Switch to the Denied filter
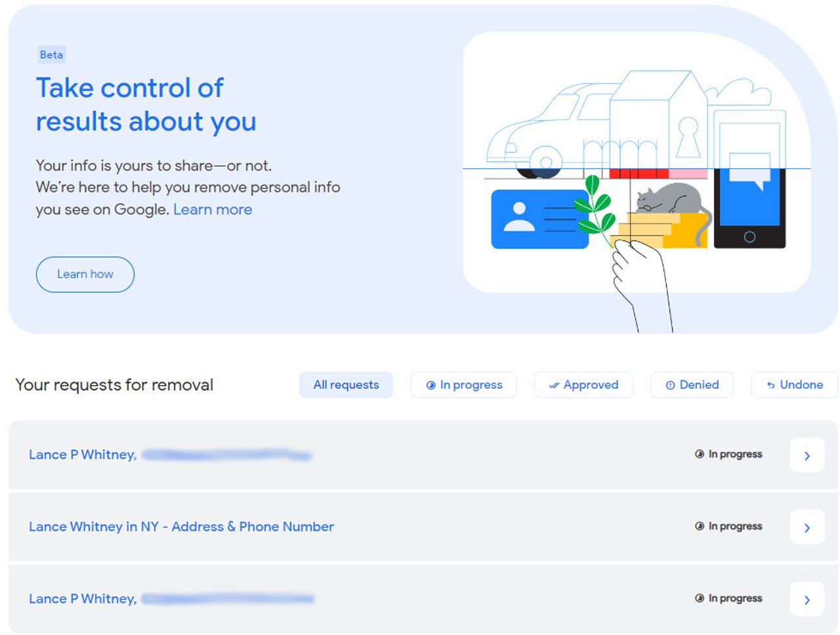Image resolution: width=840 pixels, height=635 pixels. pos(692,385)
